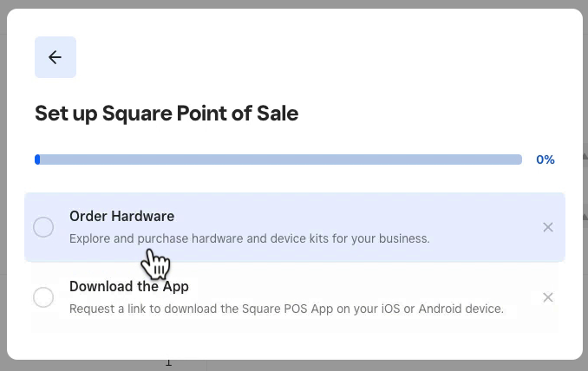Image resolution: width=588 pixels, height=371 pixels.
Task: Go back using the left arrow button
Action: click(x=56, y=57)
